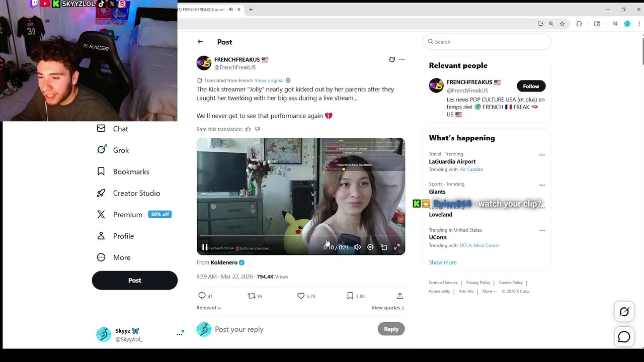
Task: Seek on the video progress bar
Action: (x=301, y=236)
